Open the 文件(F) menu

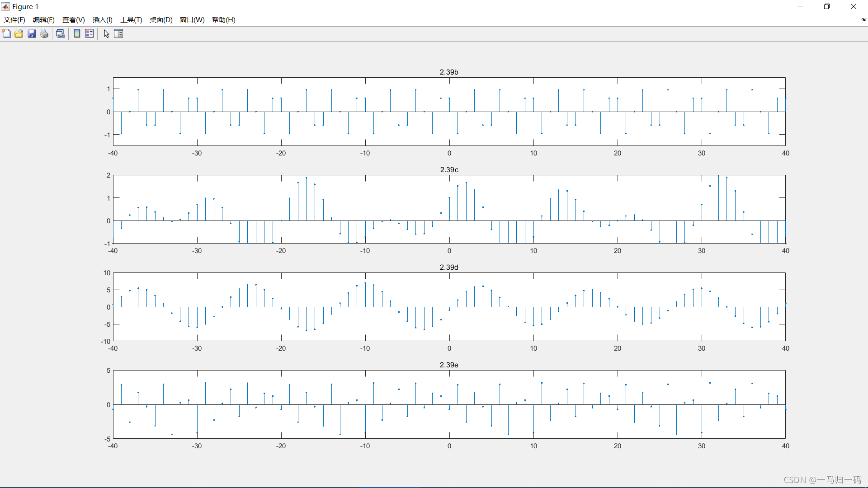14,20
